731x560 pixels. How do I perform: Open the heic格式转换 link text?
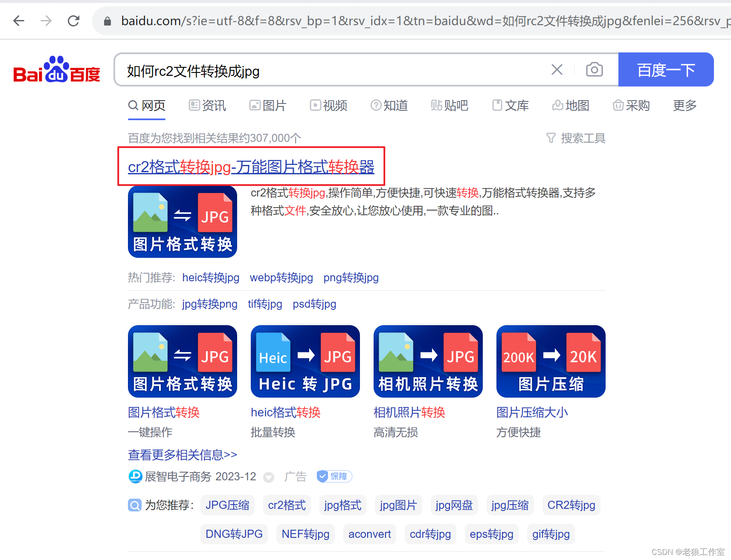286,412
